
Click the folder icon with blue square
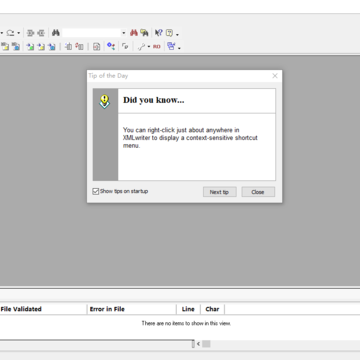click(52, 46)
